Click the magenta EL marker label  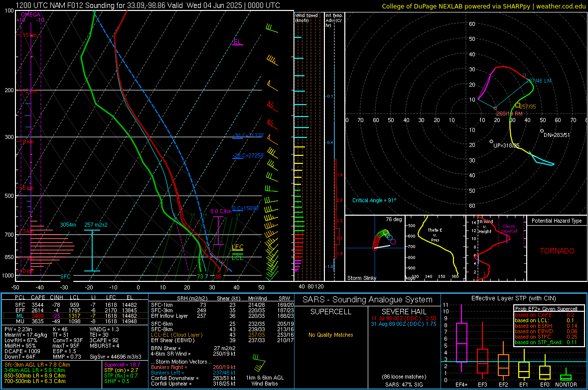point(237,42)
